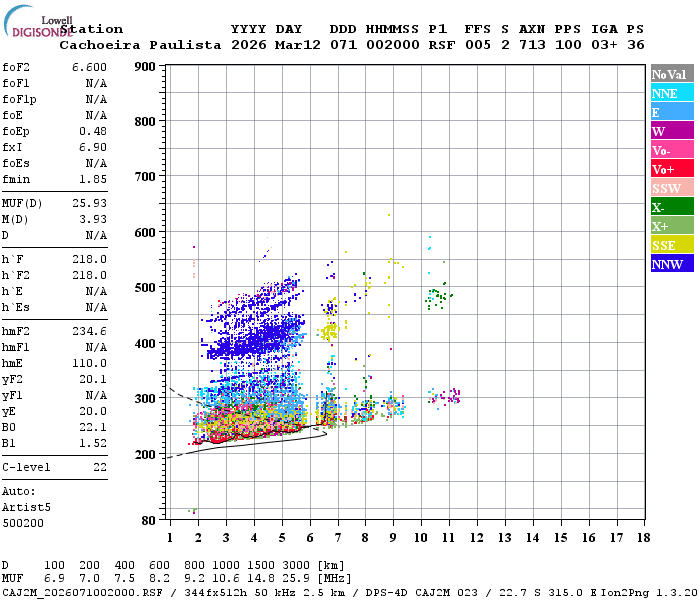
Task: Select the X- dark green legend swatch
Action: click(x=672, y=207)
